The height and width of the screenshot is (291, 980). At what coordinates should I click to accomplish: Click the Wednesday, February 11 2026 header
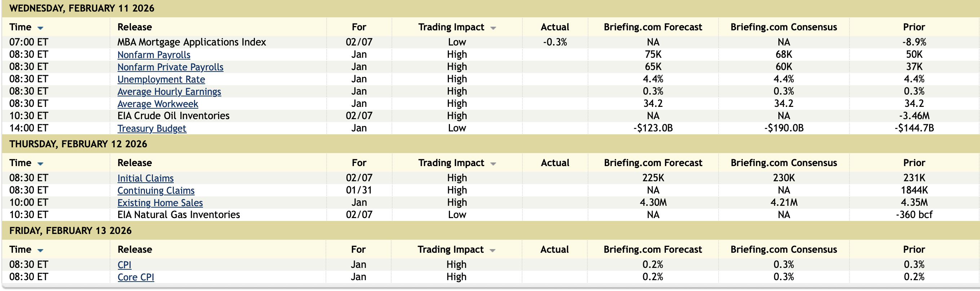pyautogui.click(x=82, y=8)
